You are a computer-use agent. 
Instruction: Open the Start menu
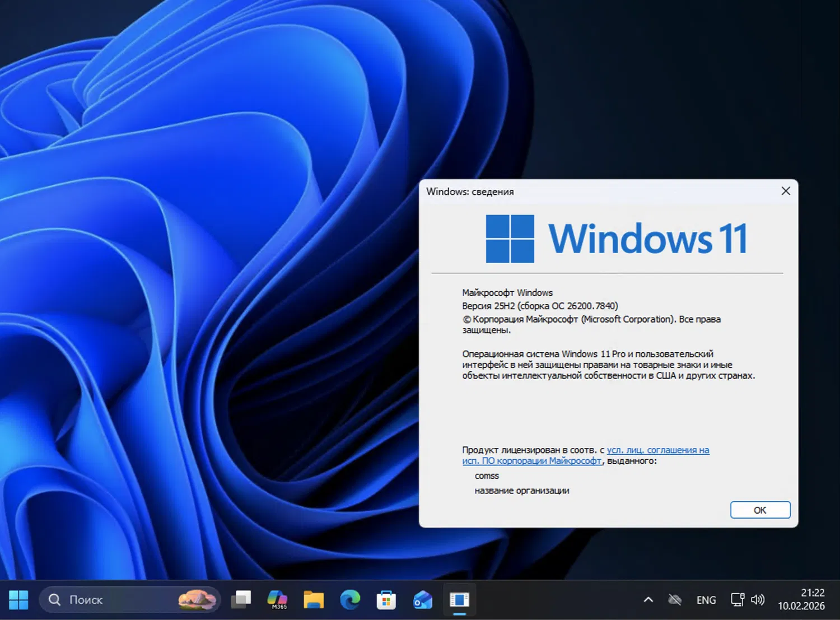(18, 600)
